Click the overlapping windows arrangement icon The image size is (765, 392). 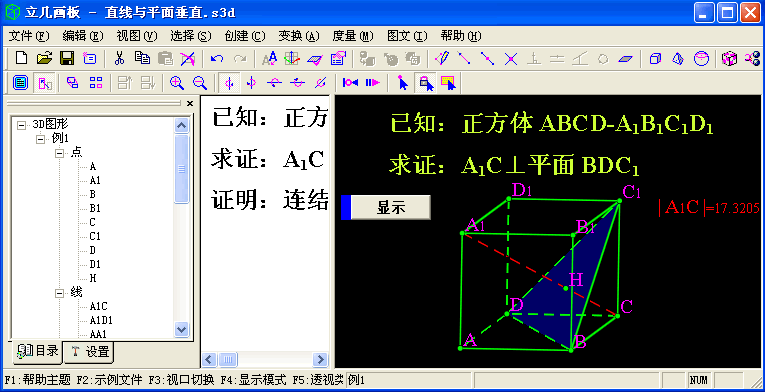coord(73,83)
